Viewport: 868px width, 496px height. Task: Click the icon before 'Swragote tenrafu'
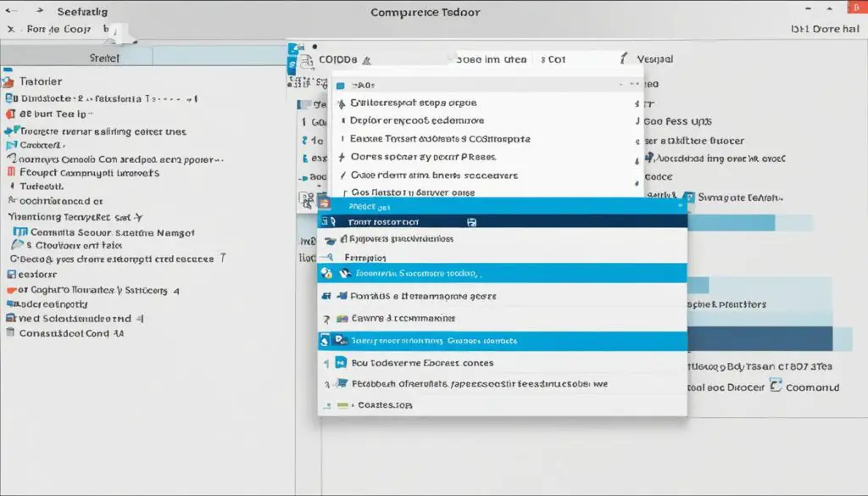(x=688, y=197)
